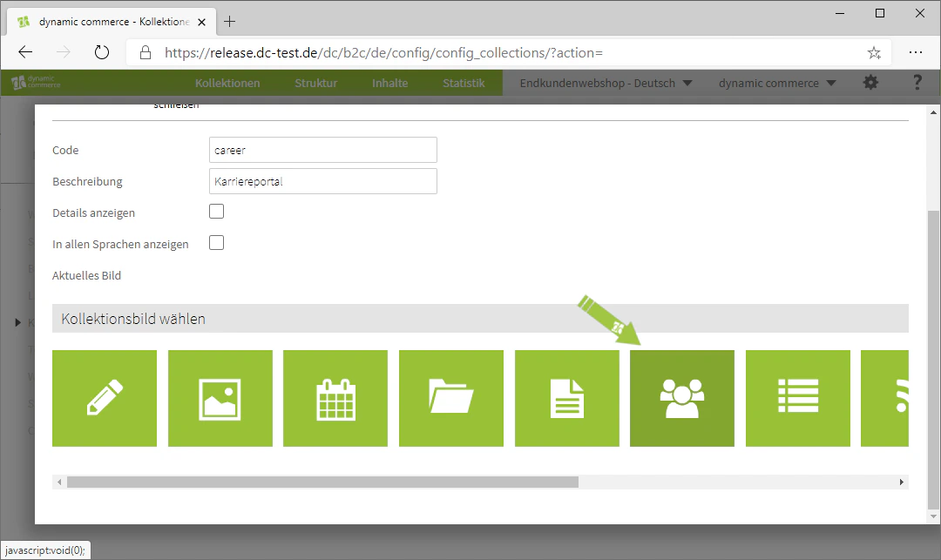Click the dialog vertical scrollbar thumb
This screenshot has height=560, width=941.
[933, 360]
